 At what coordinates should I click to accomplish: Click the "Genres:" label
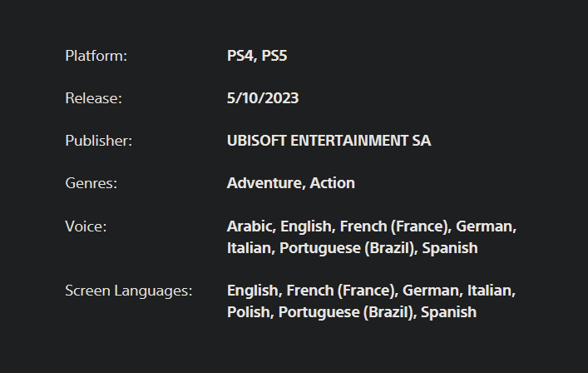pos(91,183)
